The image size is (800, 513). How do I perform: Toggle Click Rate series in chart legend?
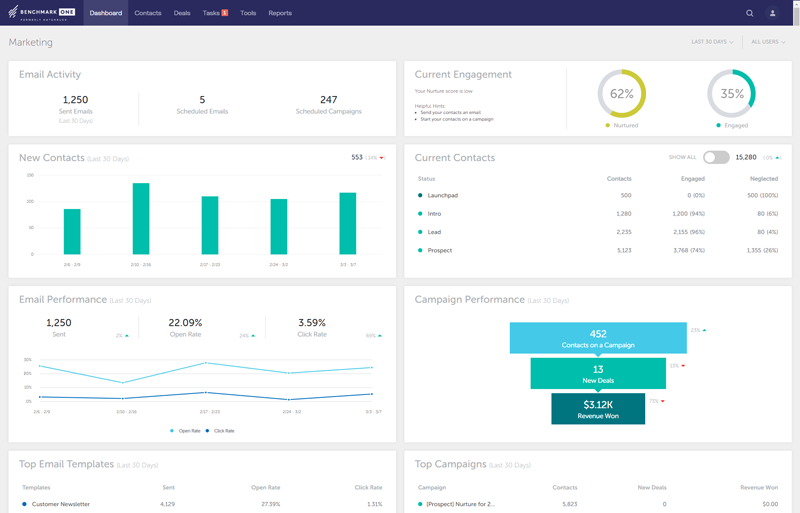(x=220, y=431)
